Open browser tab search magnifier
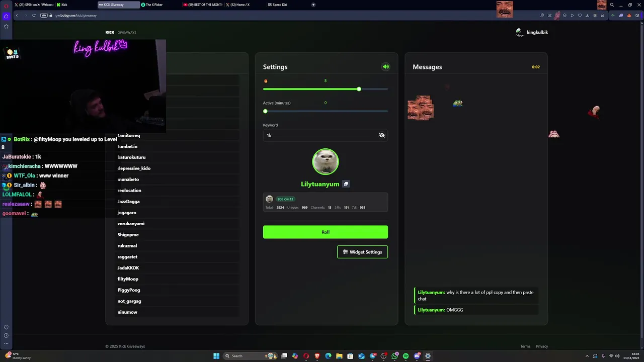644x362 pixels. pyautogui.click(x=612, y=5)
